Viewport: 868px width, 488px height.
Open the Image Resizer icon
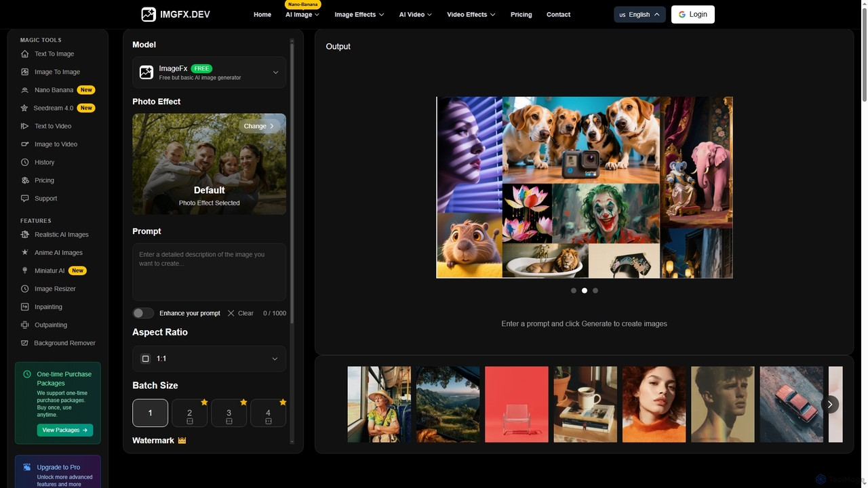(x=25, y=289)
